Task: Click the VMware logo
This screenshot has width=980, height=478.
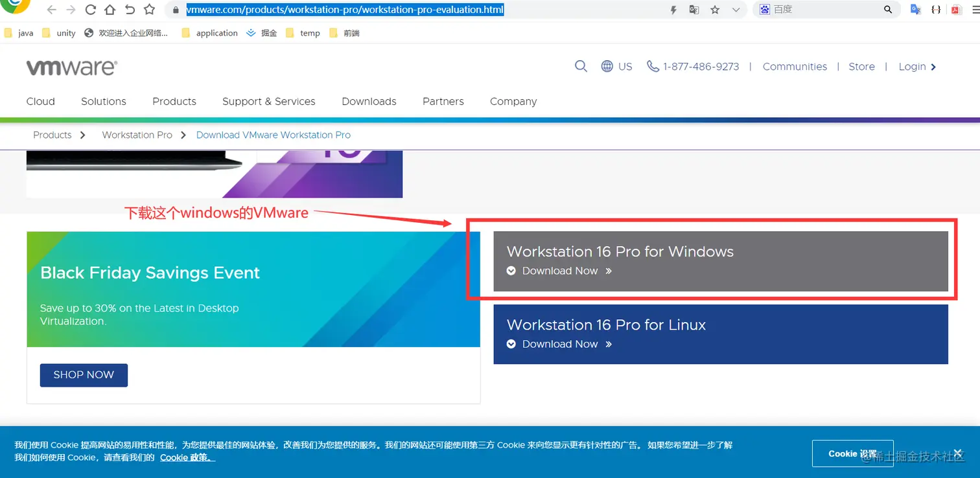Action: 72,67
